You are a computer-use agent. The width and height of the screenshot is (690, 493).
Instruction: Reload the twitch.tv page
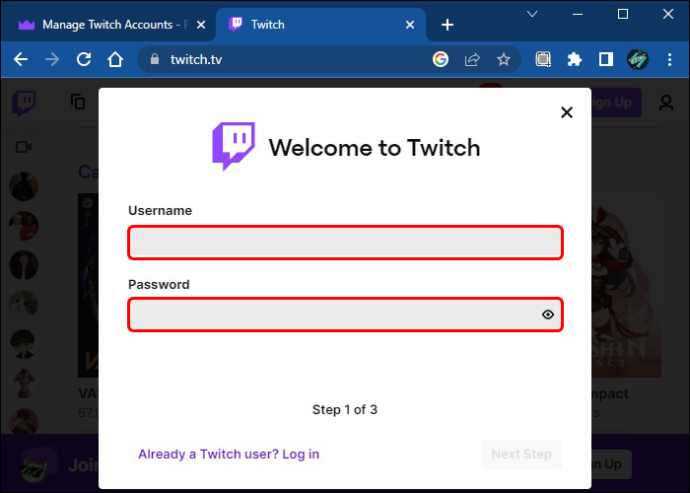pyautogui.click(x=84, y=59)
